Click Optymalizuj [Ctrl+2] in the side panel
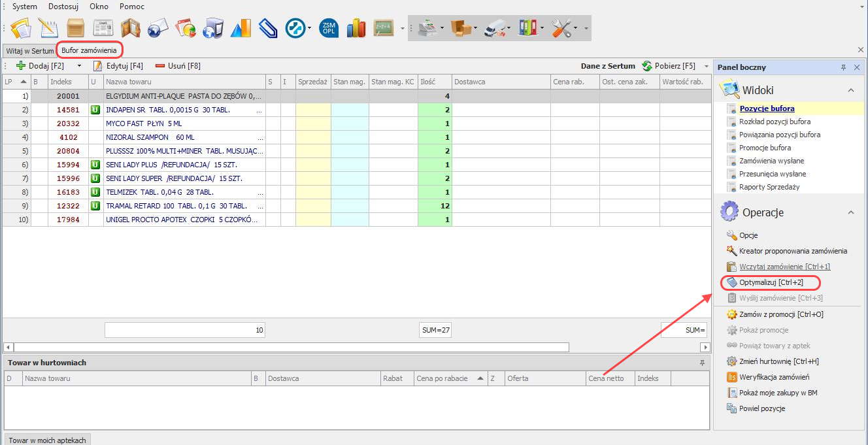 click(x=771, y=282)
